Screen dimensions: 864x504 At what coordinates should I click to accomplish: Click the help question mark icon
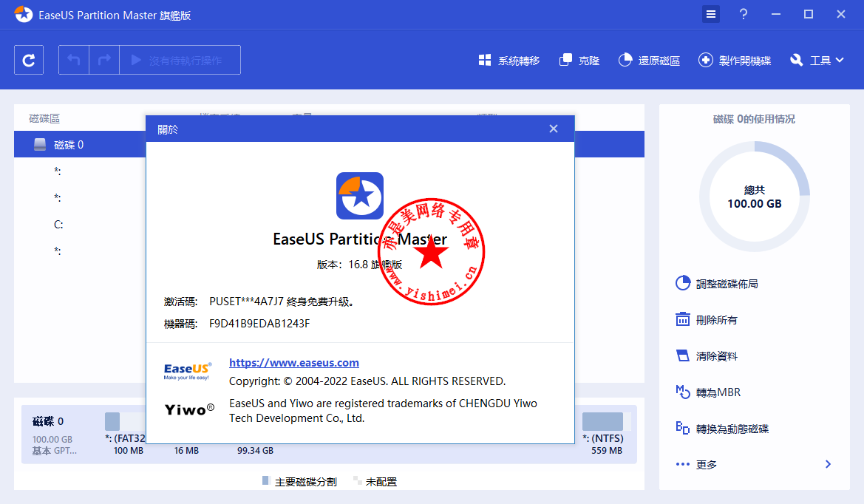click(x=744, y=14)
